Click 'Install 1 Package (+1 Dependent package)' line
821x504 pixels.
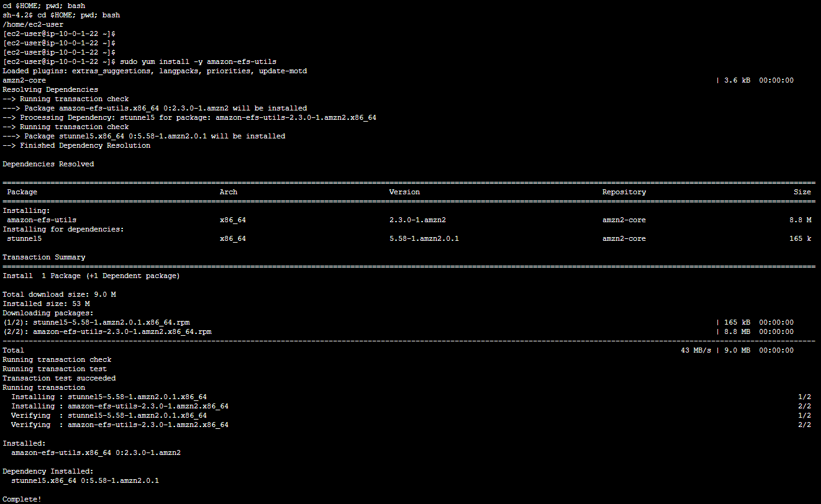pos(91,276)
